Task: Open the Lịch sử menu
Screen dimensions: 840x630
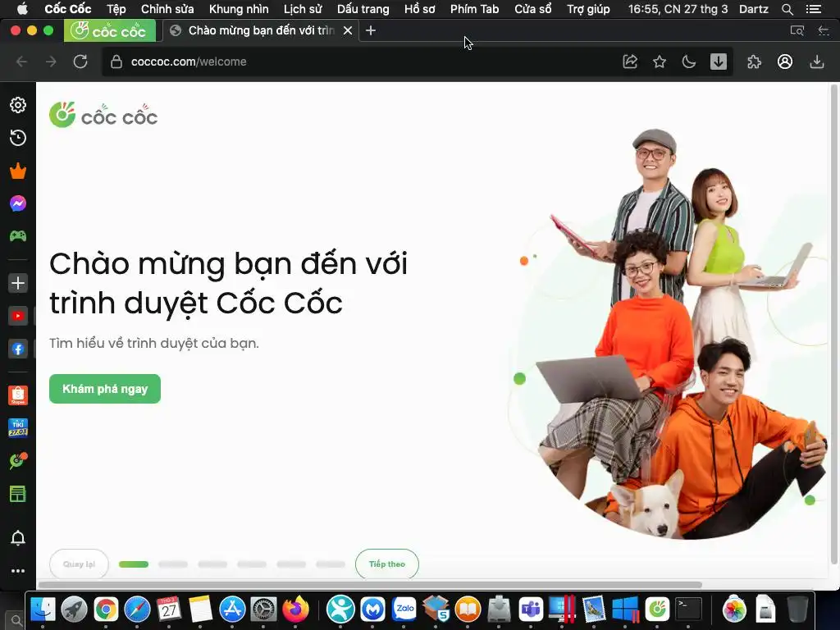Action: click(x=303, y=9)
